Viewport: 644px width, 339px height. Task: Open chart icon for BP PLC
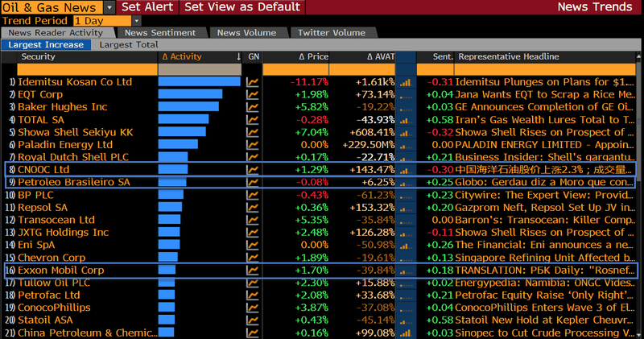[252, 195]
